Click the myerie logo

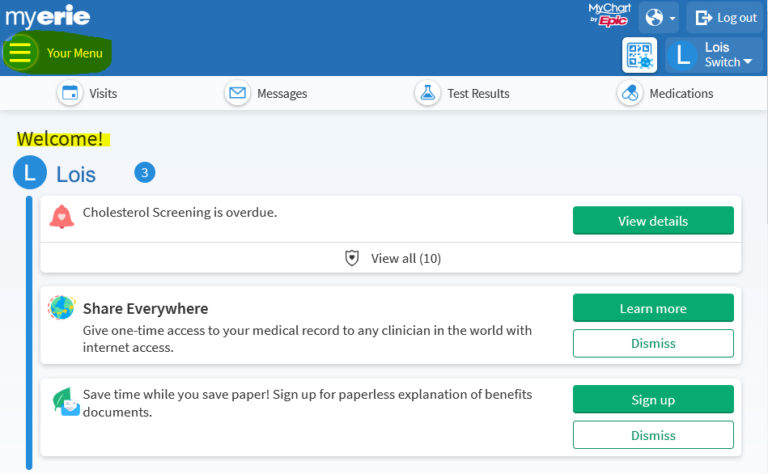47,16
